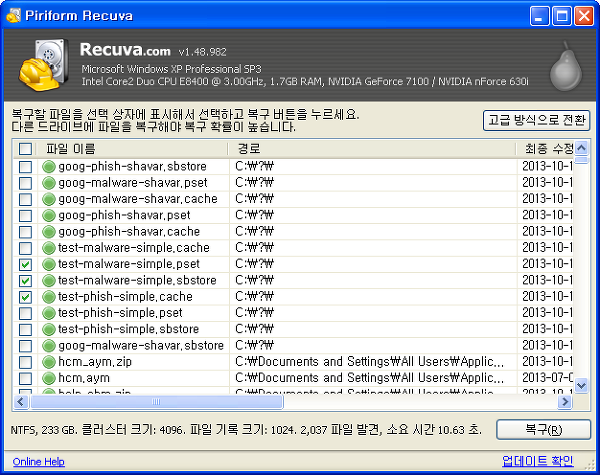Open the Online Help link
The image size is (600, 475).
click(39, 461)
